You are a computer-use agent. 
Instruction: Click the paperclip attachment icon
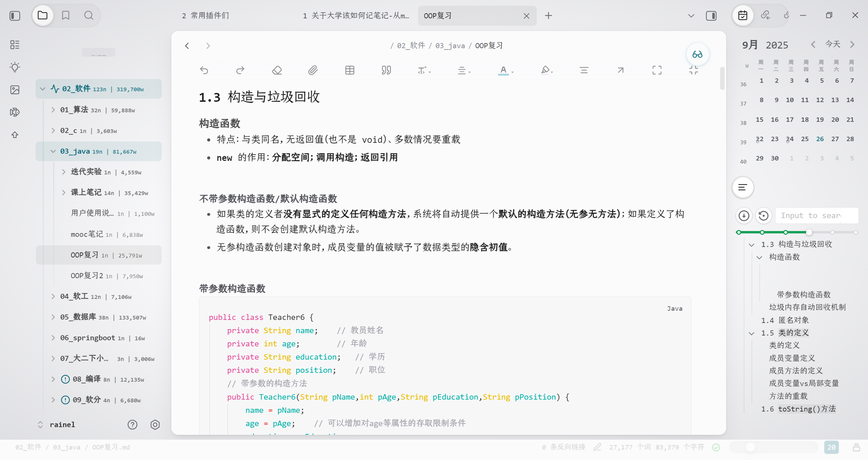[313, 70]
